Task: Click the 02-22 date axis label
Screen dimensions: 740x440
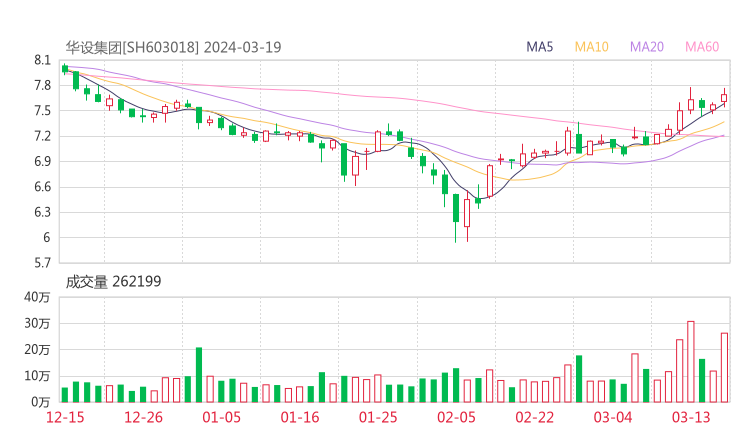Action: click(534, 417)
